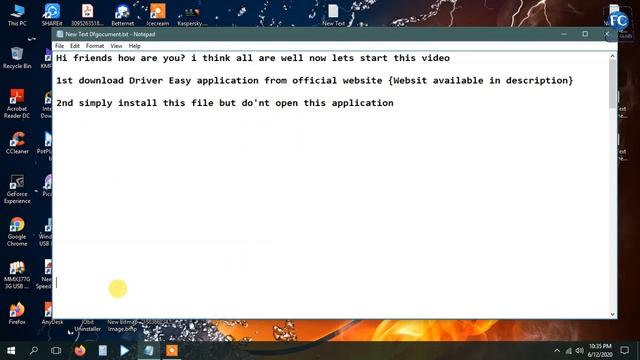Select SHAREit desktop icon

[x=52, y=15]
